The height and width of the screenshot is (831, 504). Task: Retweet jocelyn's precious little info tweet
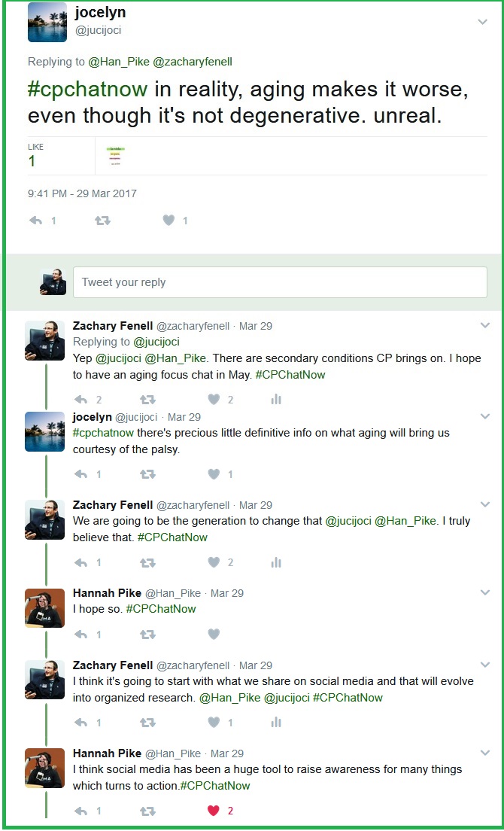[148, 474]
